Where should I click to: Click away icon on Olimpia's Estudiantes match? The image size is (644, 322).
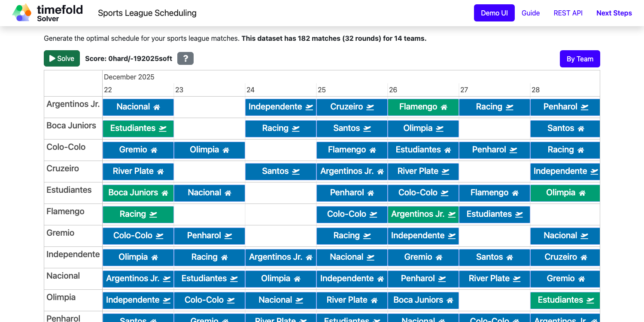coord(590,301)
